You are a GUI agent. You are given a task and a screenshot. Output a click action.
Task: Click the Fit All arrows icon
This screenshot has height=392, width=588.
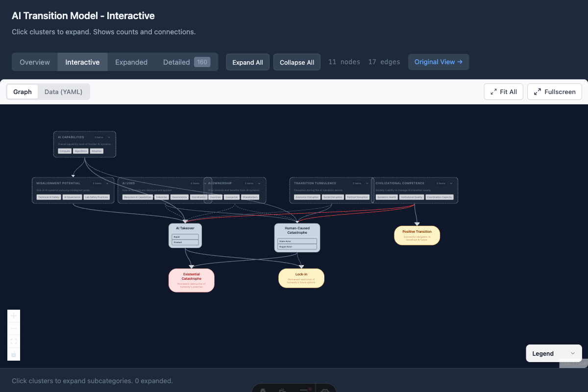(494, 92)
